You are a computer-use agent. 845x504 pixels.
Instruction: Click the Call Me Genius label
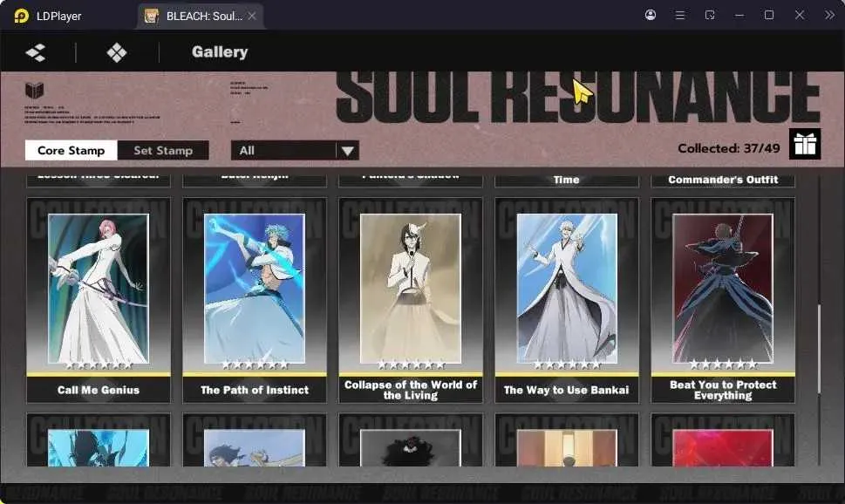(x=99, y=390)
